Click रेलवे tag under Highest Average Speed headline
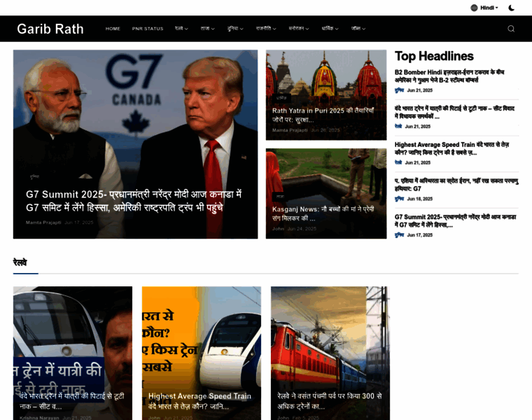This screenshot has height=420, width=532. pyautogui.click(x=398, y=162)
